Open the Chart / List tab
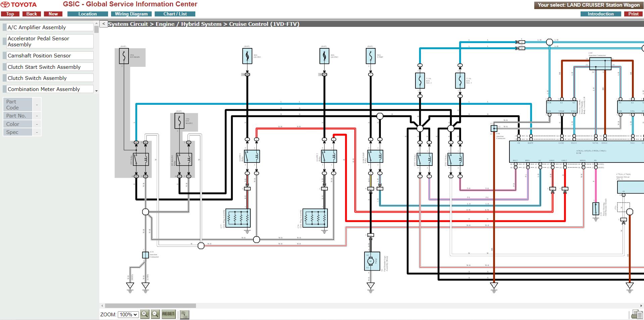This screenshot has height=320, width=644. 175,14
